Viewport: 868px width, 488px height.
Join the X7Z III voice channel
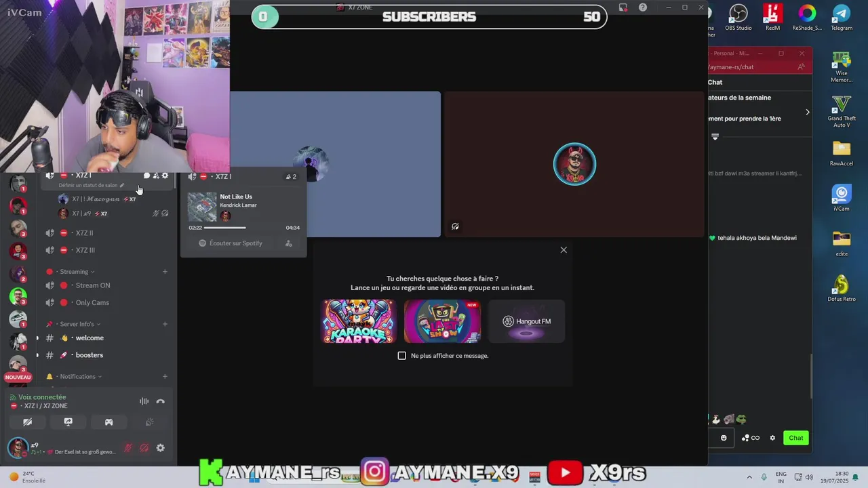pyautogui.click(x=106, y=250)
